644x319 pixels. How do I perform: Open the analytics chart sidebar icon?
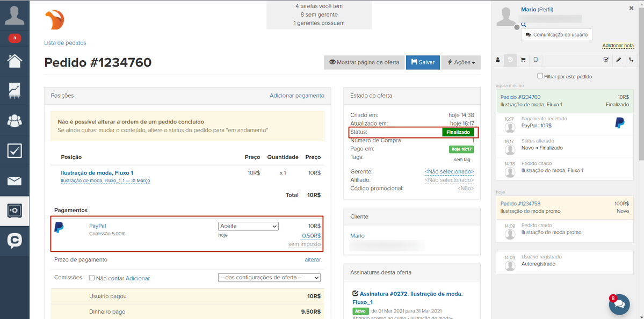(x=15, y=91)
